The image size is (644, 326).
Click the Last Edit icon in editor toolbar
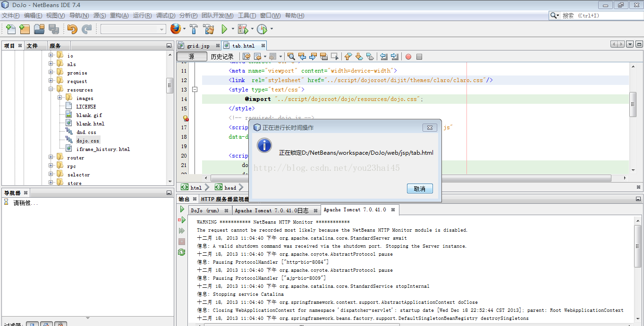246,57
